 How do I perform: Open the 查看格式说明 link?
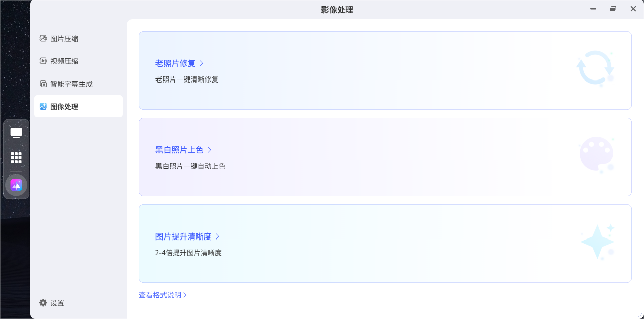(x=162, y=295)
